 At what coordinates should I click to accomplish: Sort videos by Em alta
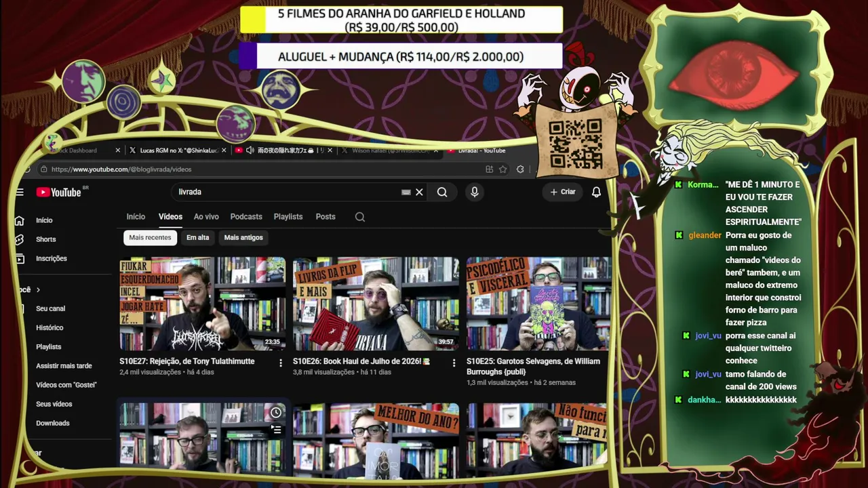click(x=198, y=238)
